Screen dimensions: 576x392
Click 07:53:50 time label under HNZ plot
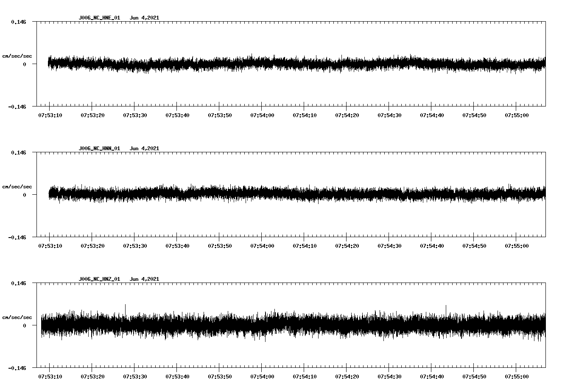click(x=220, y=376)
